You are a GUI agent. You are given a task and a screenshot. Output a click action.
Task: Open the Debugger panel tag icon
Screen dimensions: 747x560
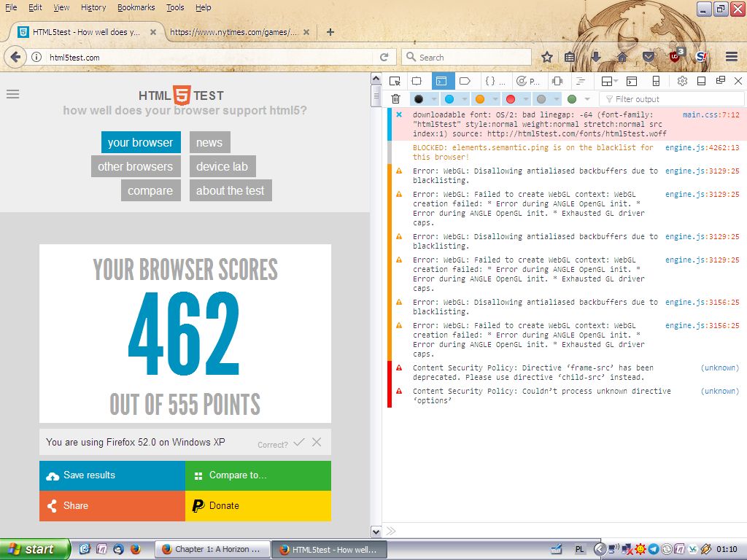(x=465, y=82)
